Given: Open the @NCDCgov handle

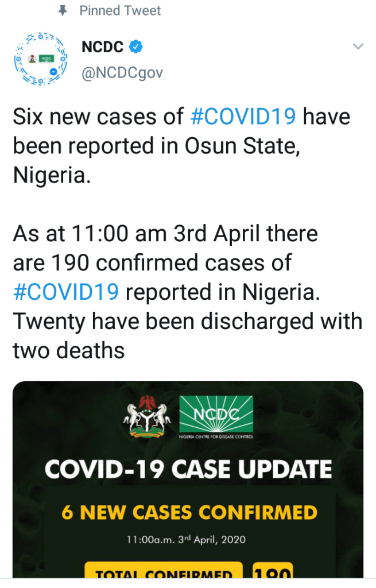Looking at the screenshot, I should coord(122,73).
